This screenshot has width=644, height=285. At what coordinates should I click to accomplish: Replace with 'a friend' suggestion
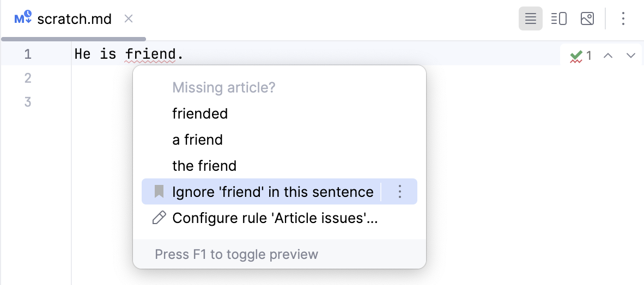(197, 140)
